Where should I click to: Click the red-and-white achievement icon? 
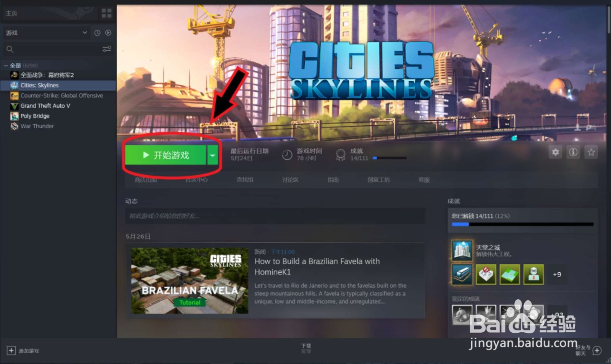point(486,274)
